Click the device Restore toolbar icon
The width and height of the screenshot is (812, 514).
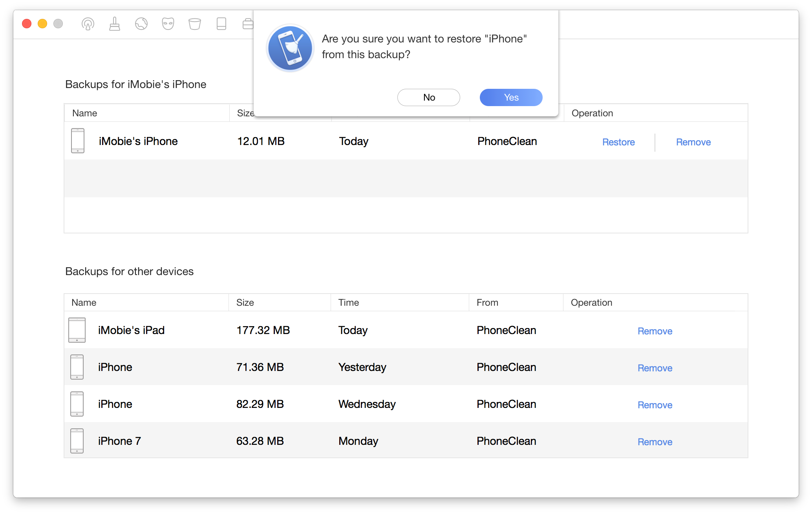(221, 24)
